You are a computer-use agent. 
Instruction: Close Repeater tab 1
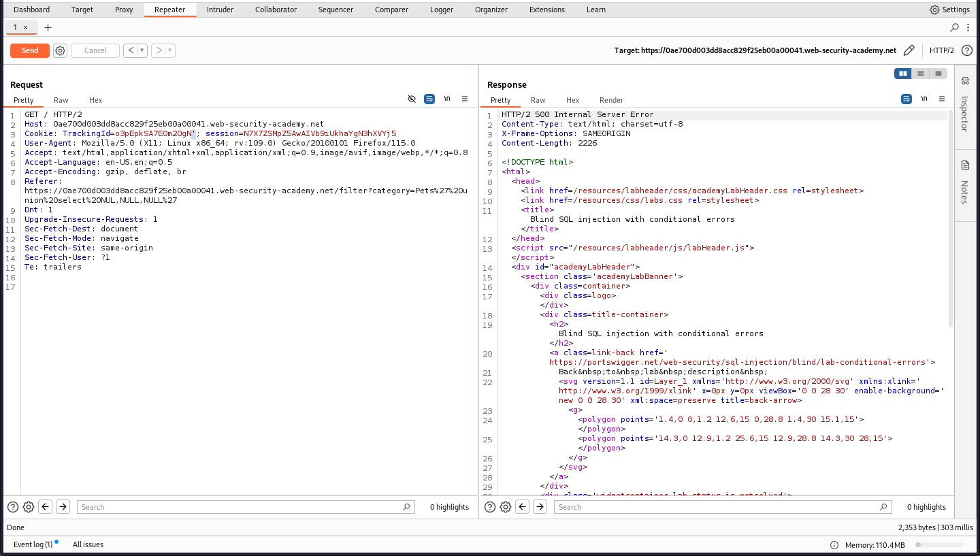[x=26, y=28]
